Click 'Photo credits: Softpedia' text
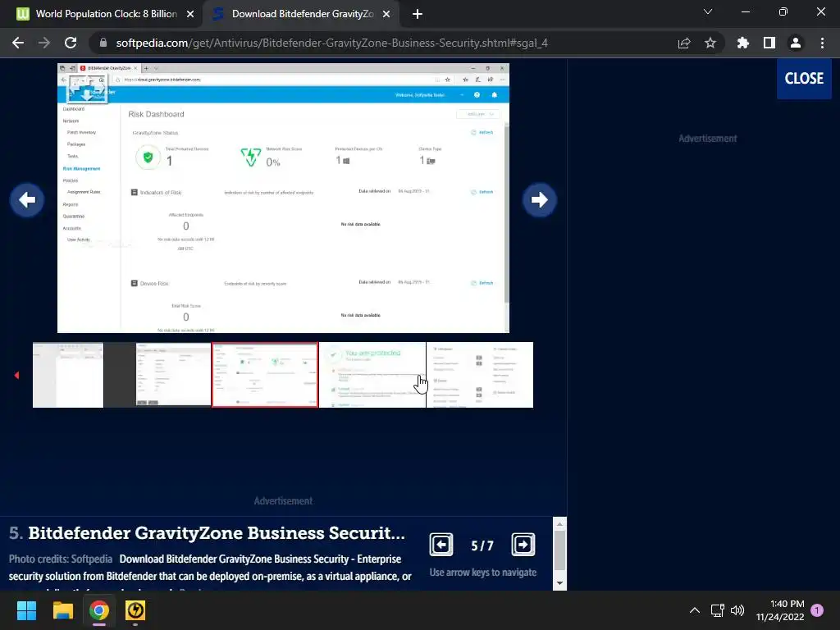Screen dimensions: 840x630 61,559
